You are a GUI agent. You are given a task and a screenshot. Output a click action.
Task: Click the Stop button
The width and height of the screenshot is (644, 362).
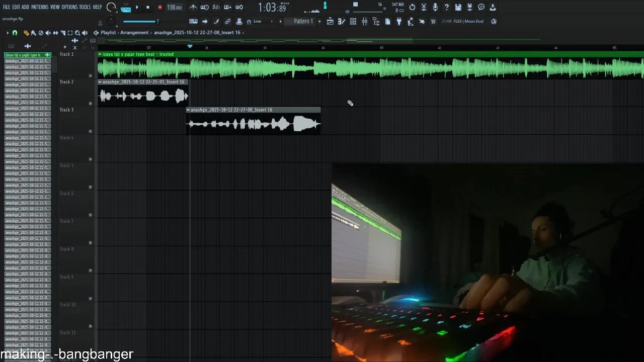pyautogui.click(x=148, y=7)
